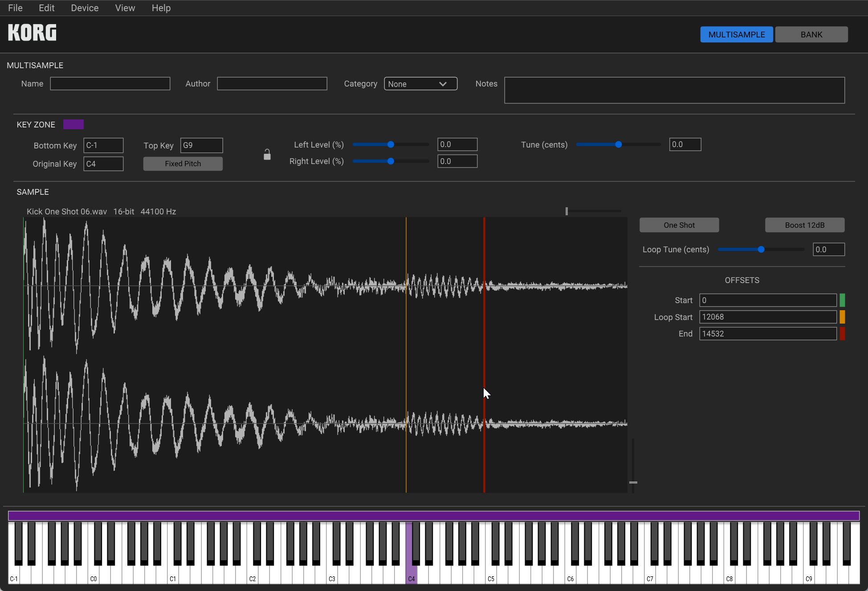Image resolution: width=868 pixels, height=591 pixels.
Task: Click the red End marker swatch
Action: 842,334
